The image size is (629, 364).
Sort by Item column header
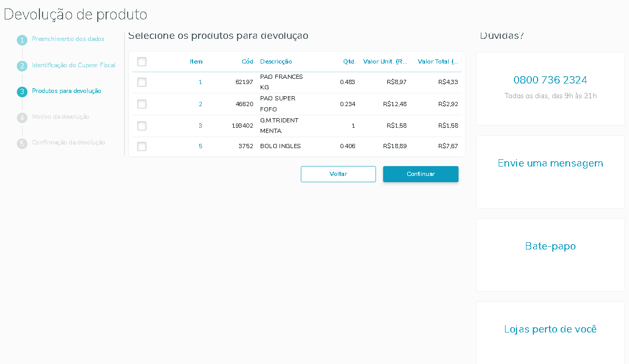click(x=196, y=61)
